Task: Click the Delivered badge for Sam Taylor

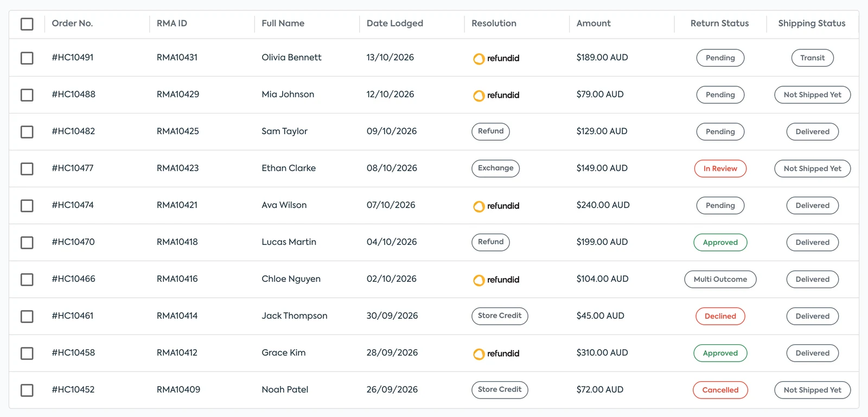Action: [x=812, y=132]
